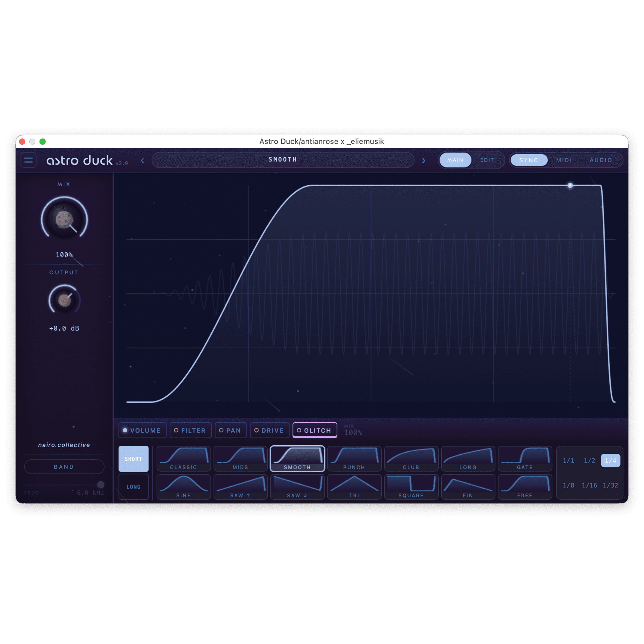The image size is (644, 644).
Task: Select Sync trigger mode
Action: tap(529, 160)
